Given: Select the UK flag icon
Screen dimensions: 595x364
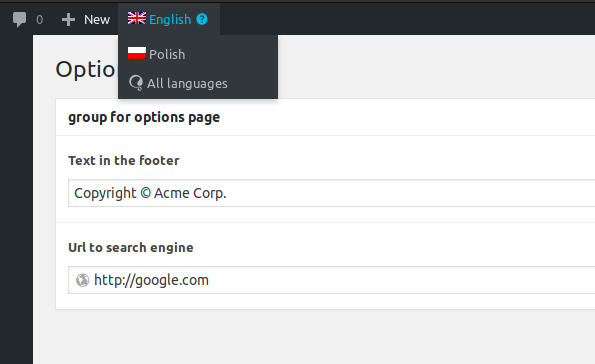Looking at the screenshot, I should click(x=137, y=18).
